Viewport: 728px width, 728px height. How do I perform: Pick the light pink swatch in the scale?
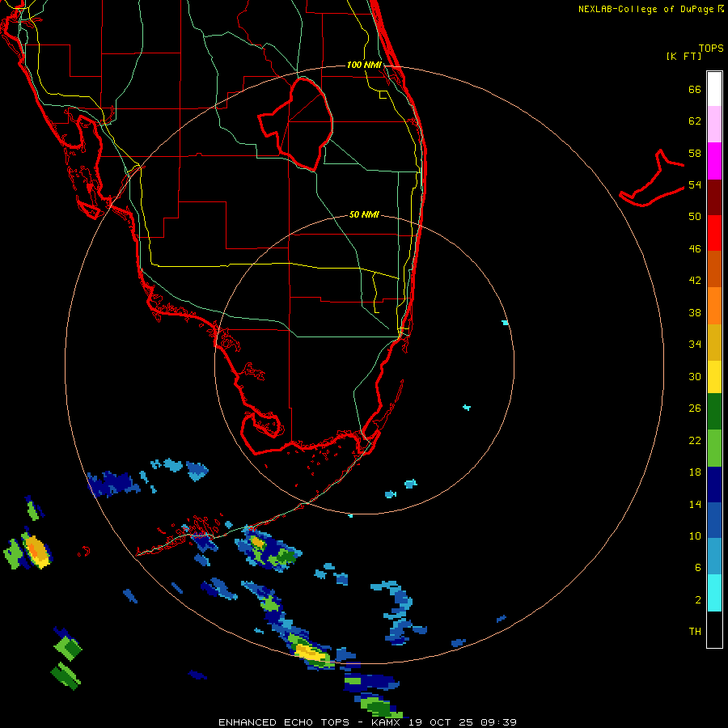714,125
